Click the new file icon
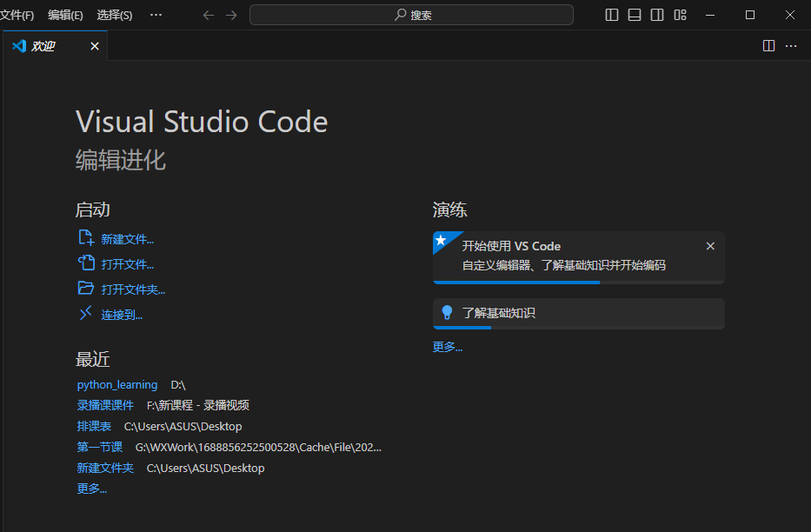Image resolution: width=811 pixels, height=532 pixels. (86, 238)
